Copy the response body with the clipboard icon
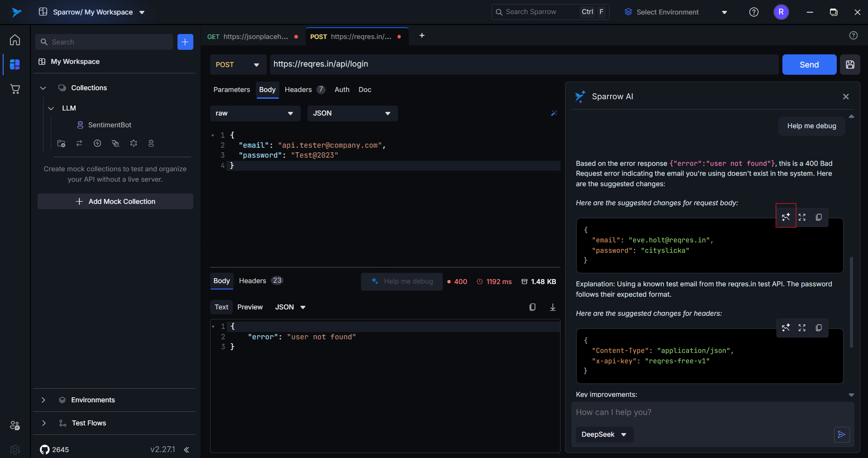The height and width of the screenshot is (458, 868). point(532,307)
